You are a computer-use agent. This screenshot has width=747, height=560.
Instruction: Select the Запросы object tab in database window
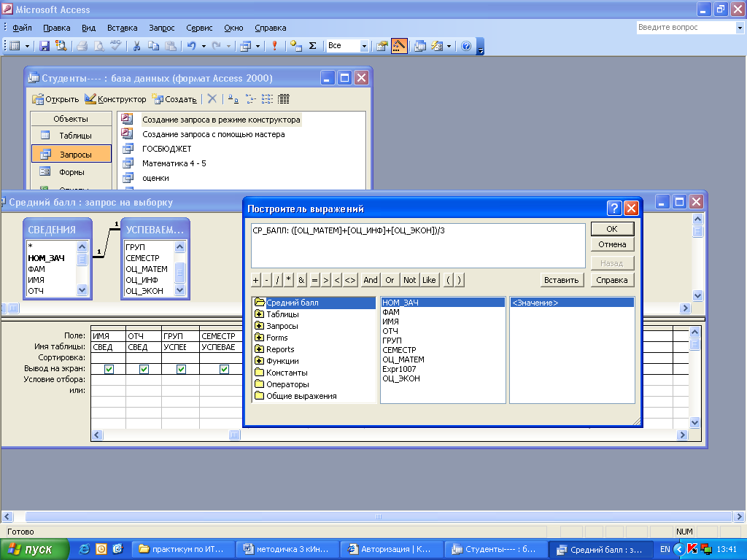[x=71, y=155]
